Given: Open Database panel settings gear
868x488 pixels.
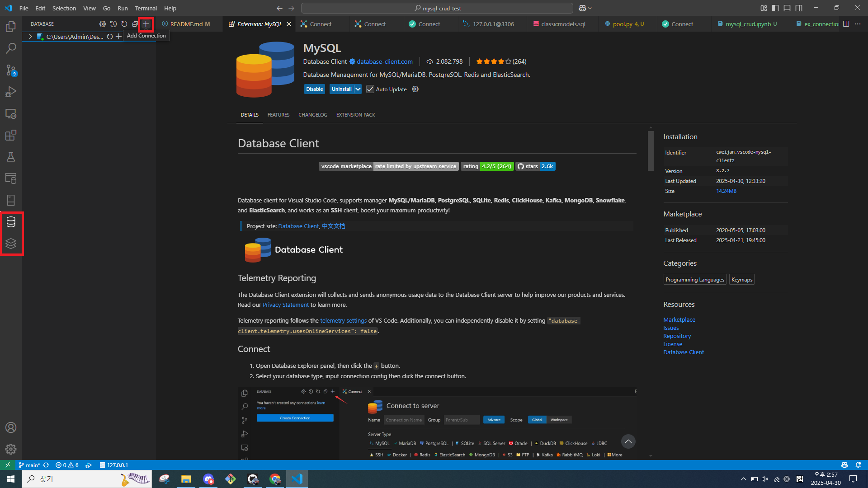Looking at the screenshot, I should [x=103, y=24].
